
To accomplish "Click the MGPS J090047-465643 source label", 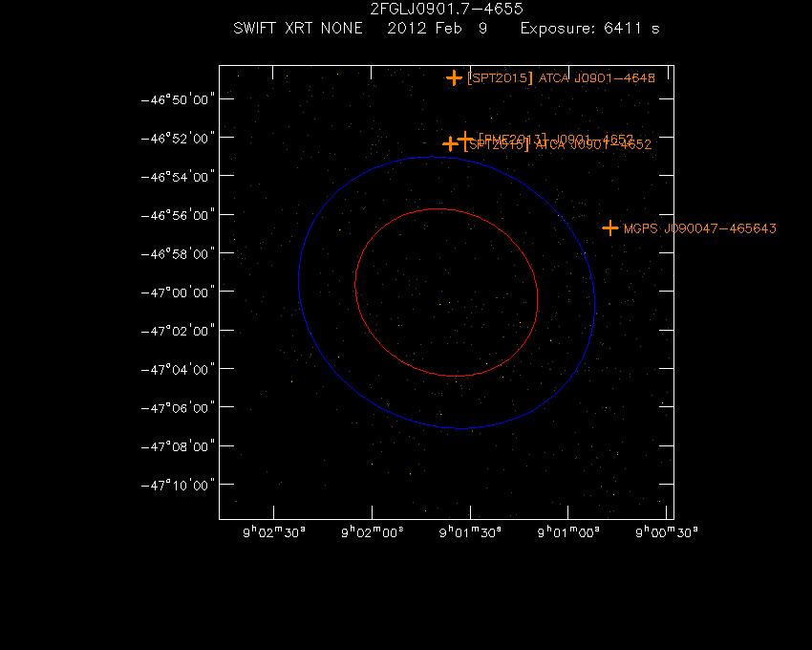I will coord(699,228).
